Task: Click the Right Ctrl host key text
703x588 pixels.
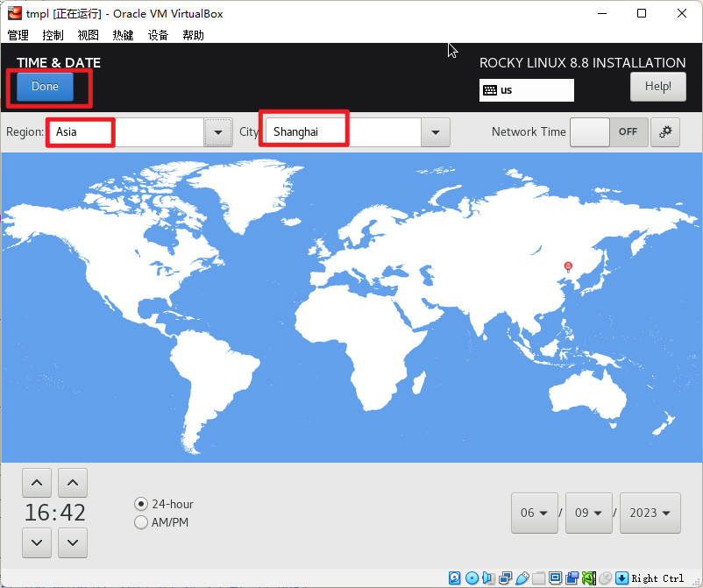Action: click(x=657, y=578)
